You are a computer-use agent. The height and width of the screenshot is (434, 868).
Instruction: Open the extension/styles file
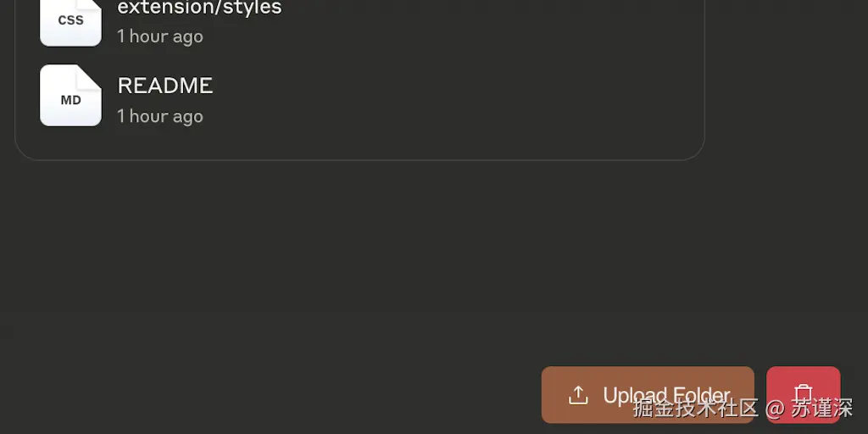pyautogui.click(x=199, y=8)
